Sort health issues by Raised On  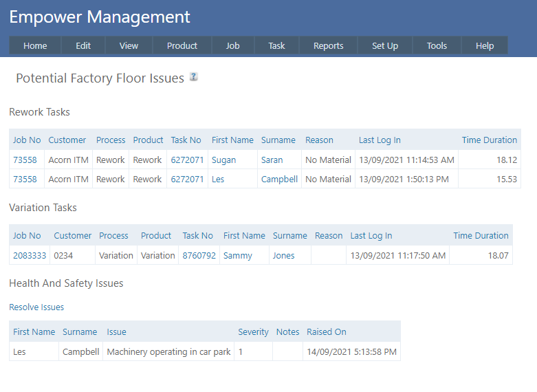point(327,331)
